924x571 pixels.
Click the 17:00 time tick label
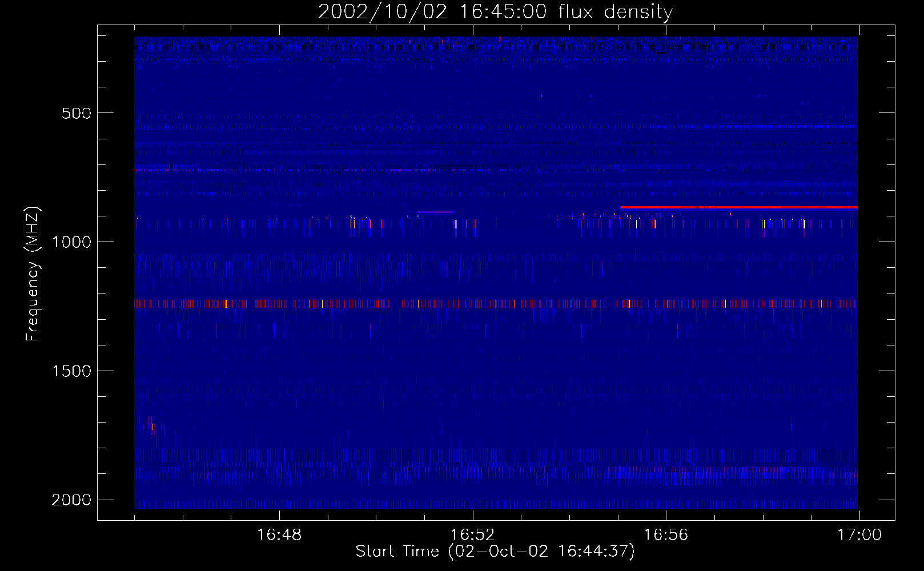tap(859, 535)
